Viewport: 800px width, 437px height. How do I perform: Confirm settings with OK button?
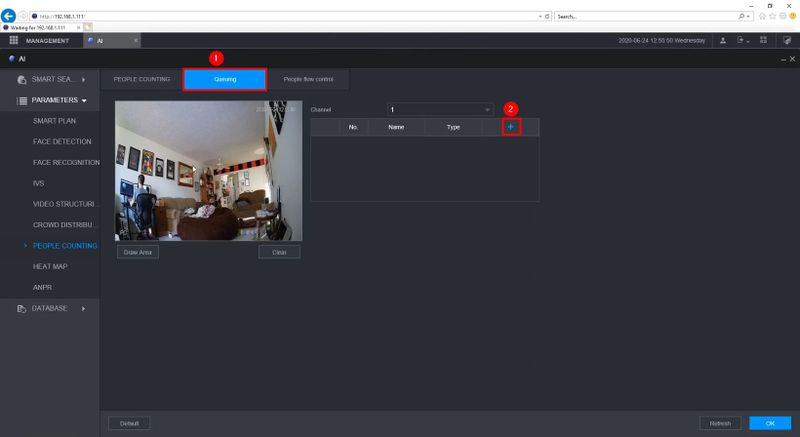click(x=770, y=423)
